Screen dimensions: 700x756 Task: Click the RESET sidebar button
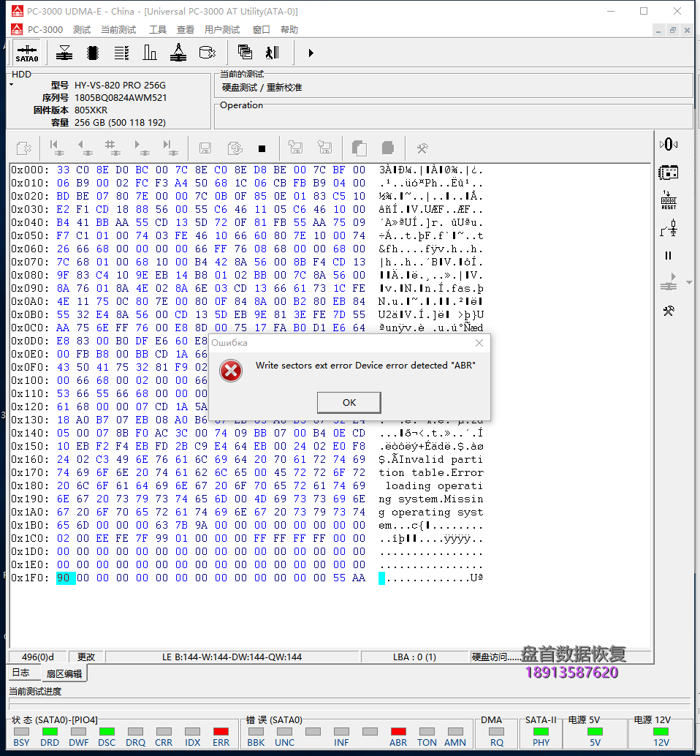pos(668,200)
